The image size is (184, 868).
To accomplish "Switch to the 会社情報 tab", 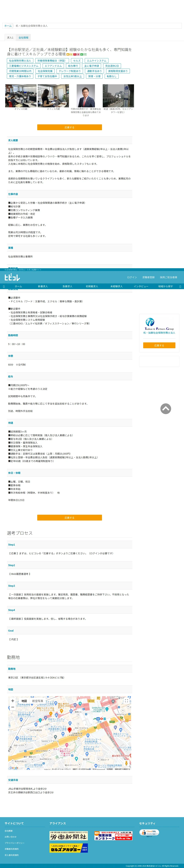I will point(24,38).
